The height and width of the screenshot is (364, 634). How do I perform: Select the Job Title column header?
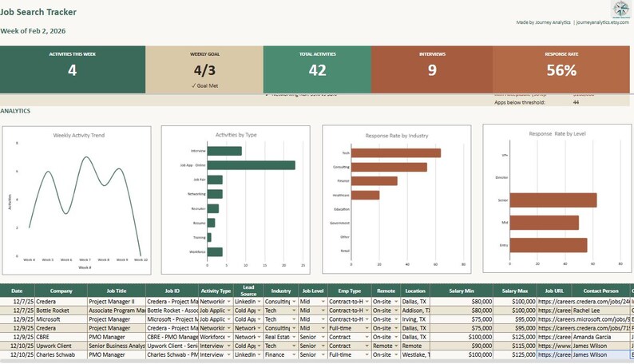pyautogui.click(x=117, y=291)
